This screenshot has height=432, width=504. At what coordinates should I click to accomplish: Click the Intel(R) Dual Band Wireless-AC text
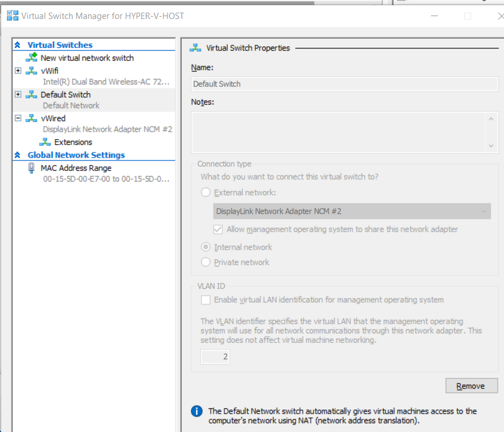106,82
